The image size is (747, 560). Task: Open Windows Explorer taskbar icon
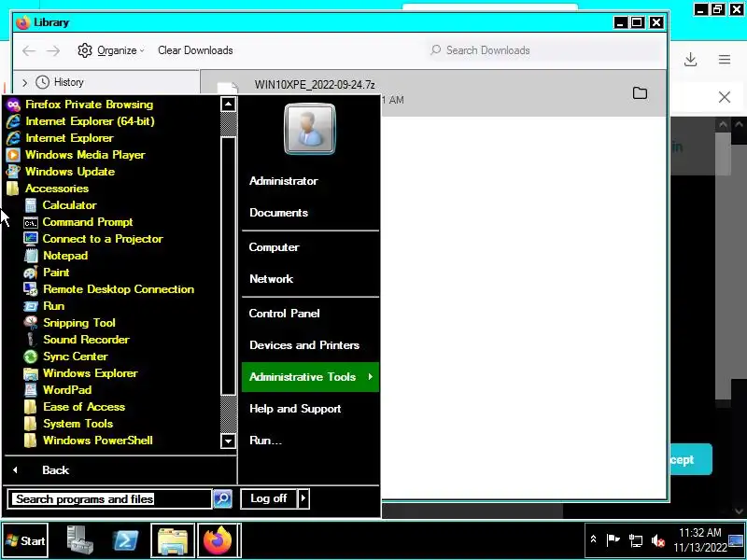click(173, 540)
